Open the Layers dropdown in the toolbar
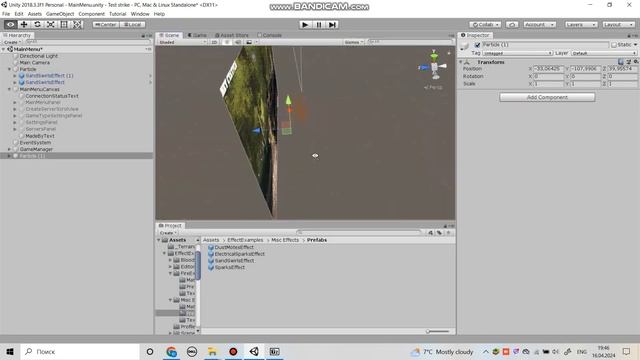Image resolution: width=640 pixels, height=360 pixels. click(581, 24)
